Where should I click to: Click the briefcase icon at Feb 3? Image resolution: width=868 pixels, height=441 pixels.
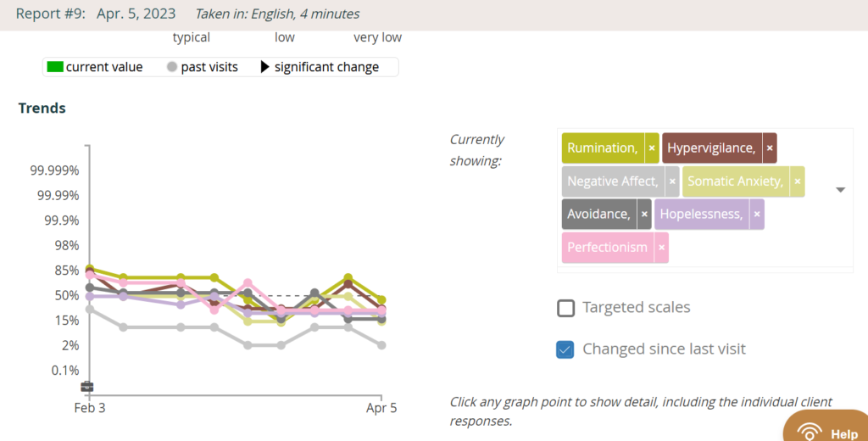click(87, 387)
